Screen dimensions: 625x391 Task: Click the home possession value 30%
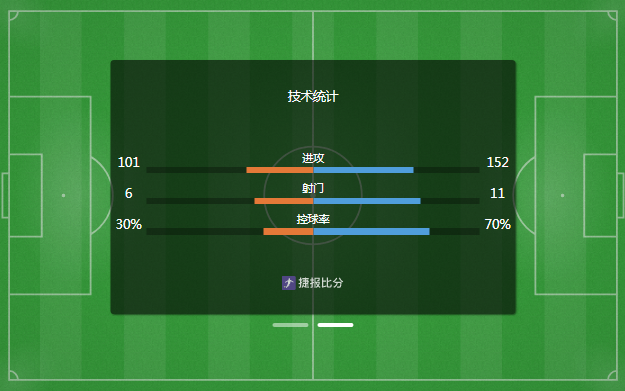click(x=128, y=224)
